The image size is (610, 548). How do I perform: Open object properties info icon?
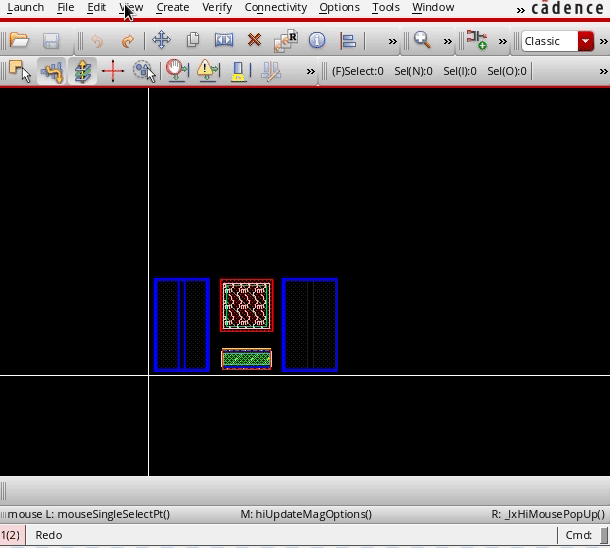point(317,41)
